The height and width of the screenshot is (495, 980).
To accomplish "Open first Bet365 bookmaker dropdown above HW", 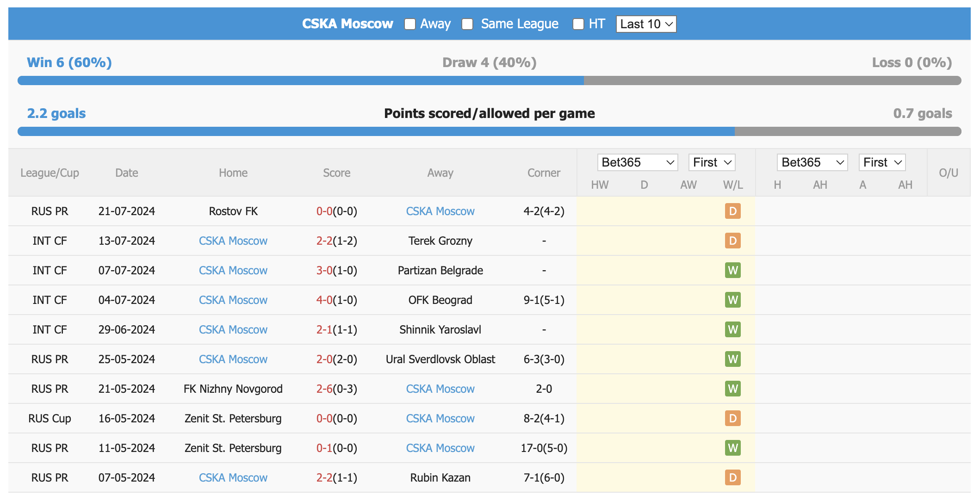I will coord(638,162).
